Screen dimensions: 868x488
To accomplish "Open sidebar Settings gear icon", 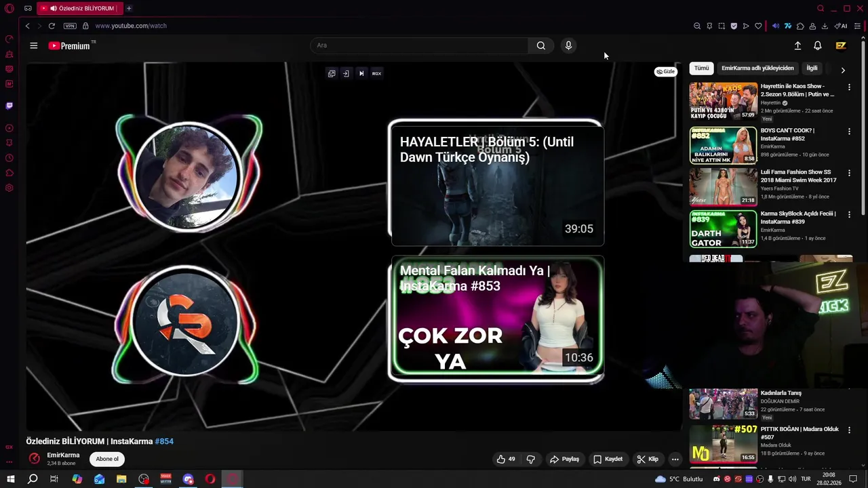I will [9, 188].
